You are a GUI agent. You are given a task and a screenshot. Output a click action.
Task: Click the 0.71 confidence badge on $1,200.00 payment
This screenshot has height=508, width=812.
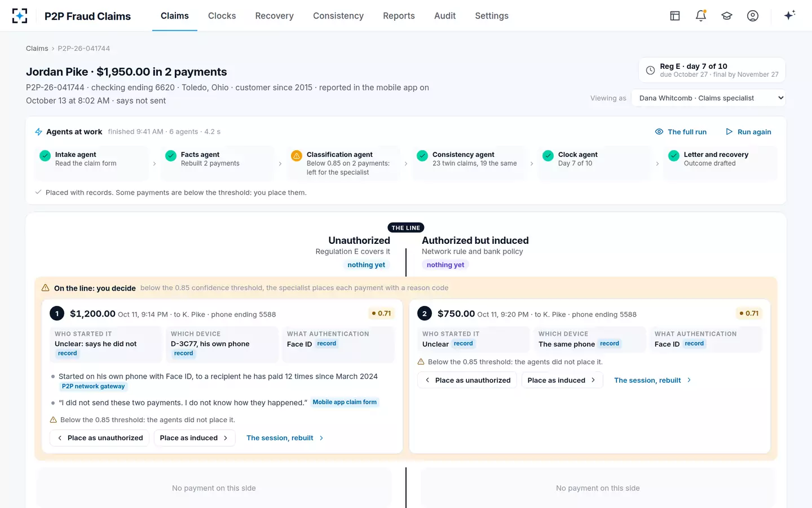click(x=382, y=313)
